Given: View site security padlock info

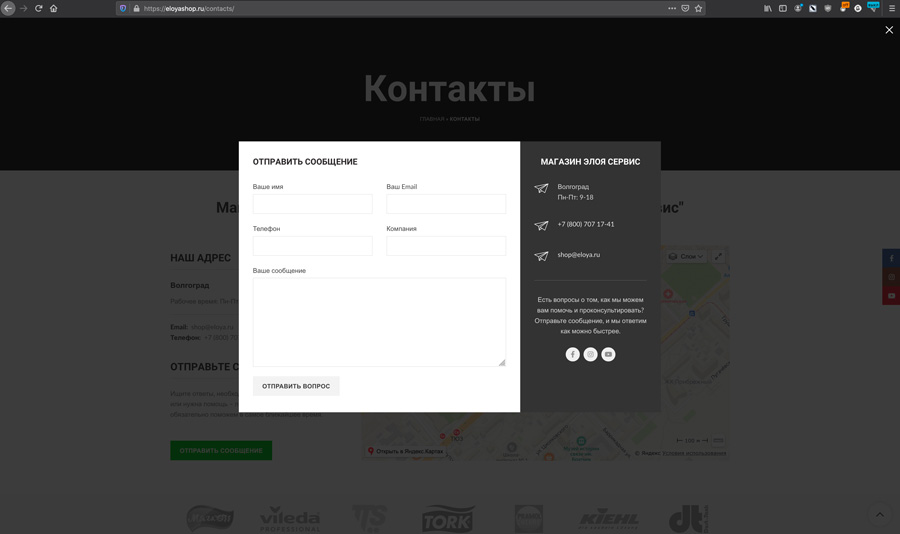Looking at the screenshot, I should [x=137, y=9].
